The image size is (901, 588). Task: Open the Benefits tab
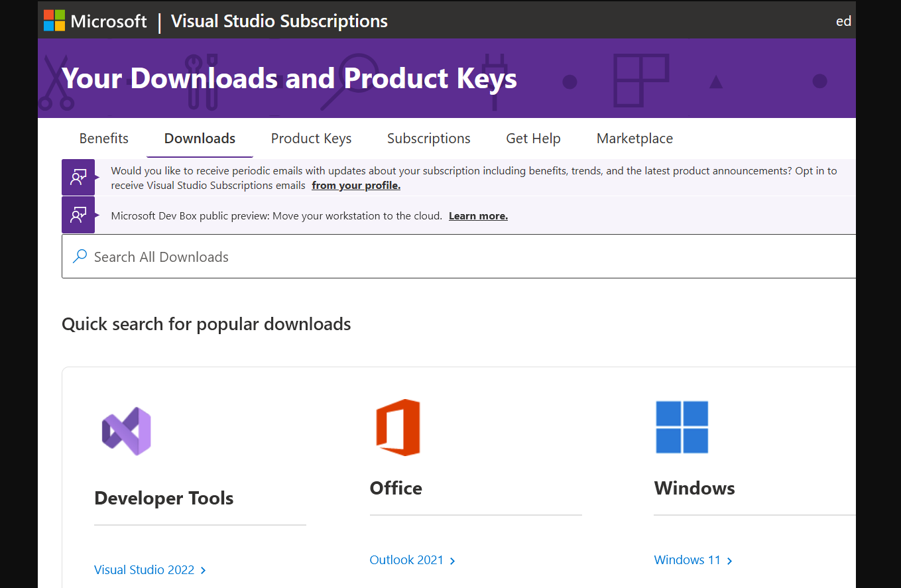point(104,139)
